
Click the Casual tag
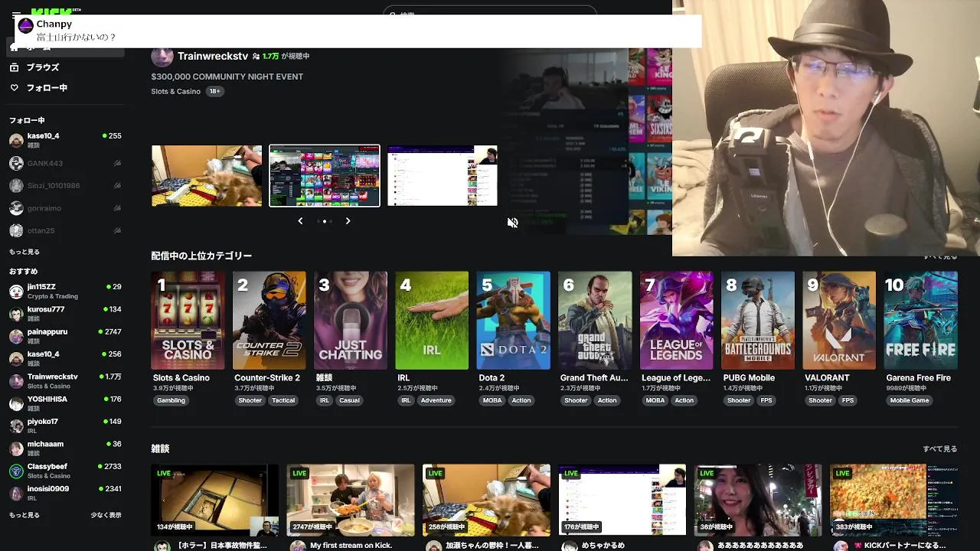350,400
